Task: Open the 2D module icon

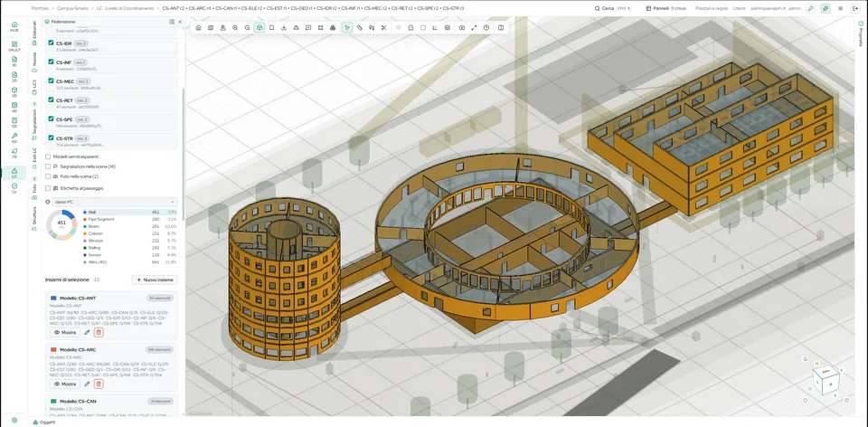Action: click(14, 76)
